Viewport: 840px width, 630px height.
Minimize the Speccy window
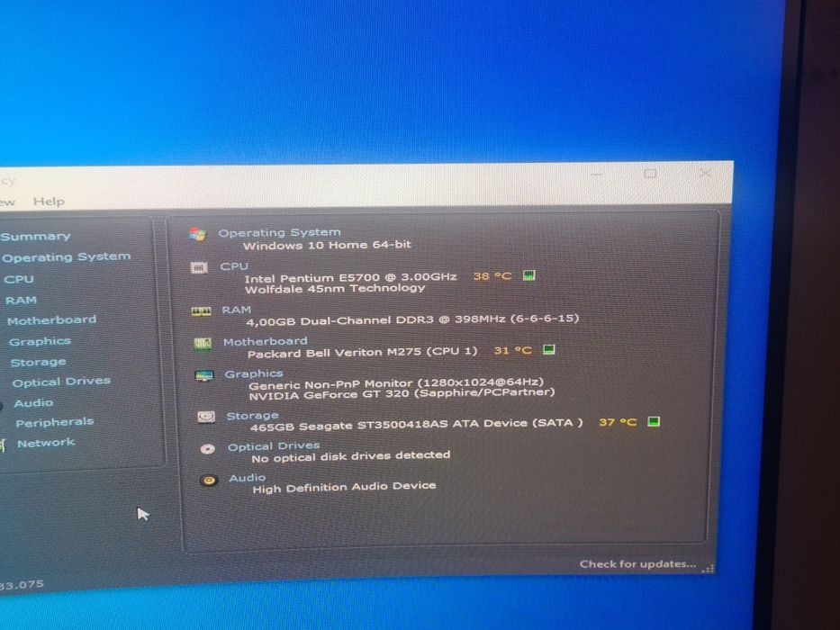click(x=596, y=174)
